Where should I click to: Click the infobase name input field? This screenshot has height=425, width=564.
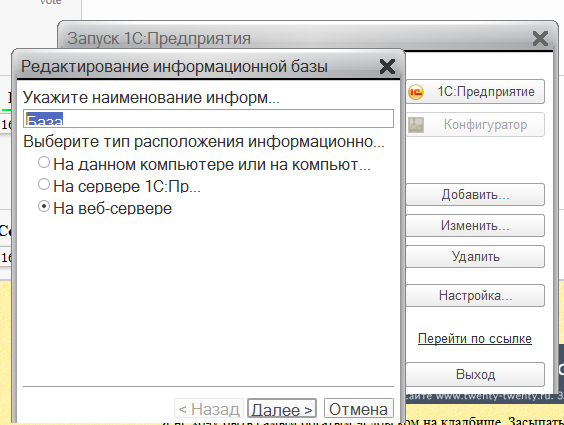coord(208,119)
